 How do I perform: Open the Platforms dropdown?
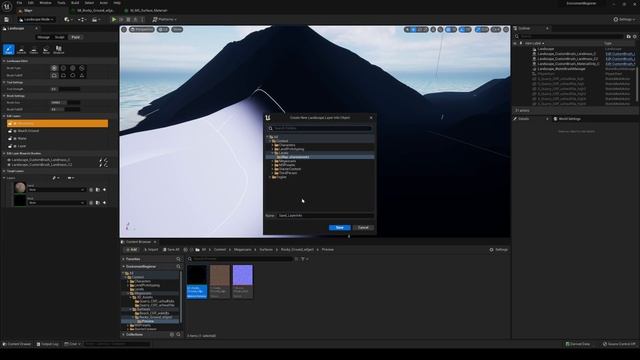(x=164, y=19)
